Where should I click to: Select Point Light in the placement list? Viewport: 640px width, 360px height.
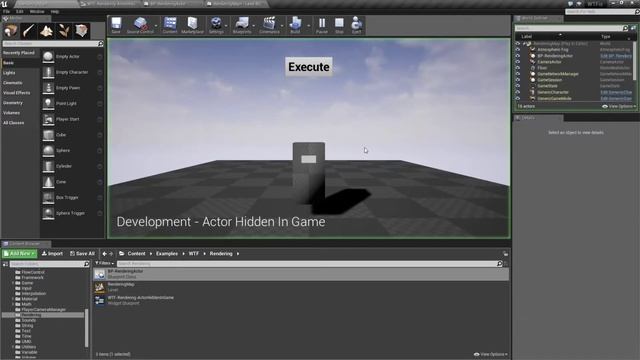coord(72,103)
